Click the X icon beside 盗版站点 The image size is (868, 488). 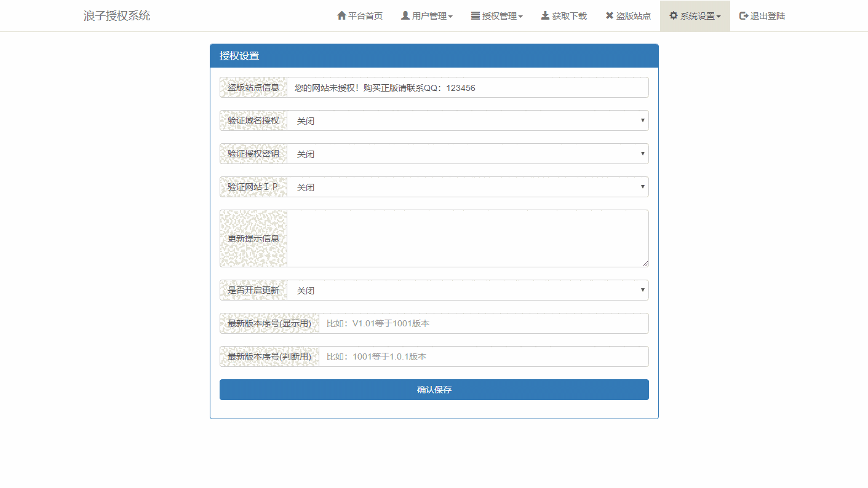click(610, 15)
